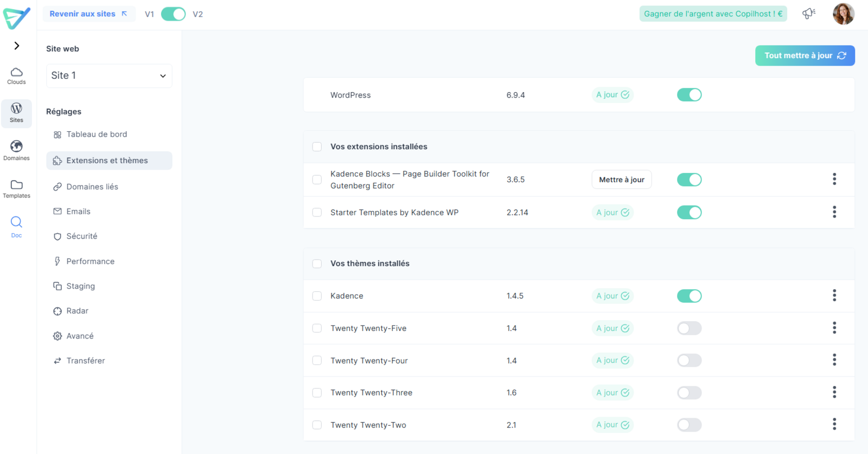868x454 pixels.
Task: Open the user profile avatar
Action: pyautogui.click(x=844, y=14)
